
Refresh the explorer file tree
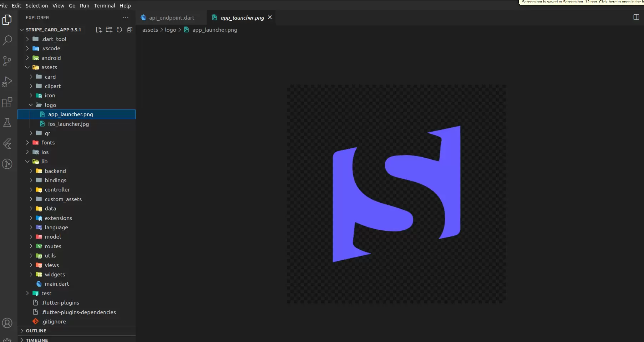(x=119, y=30)
